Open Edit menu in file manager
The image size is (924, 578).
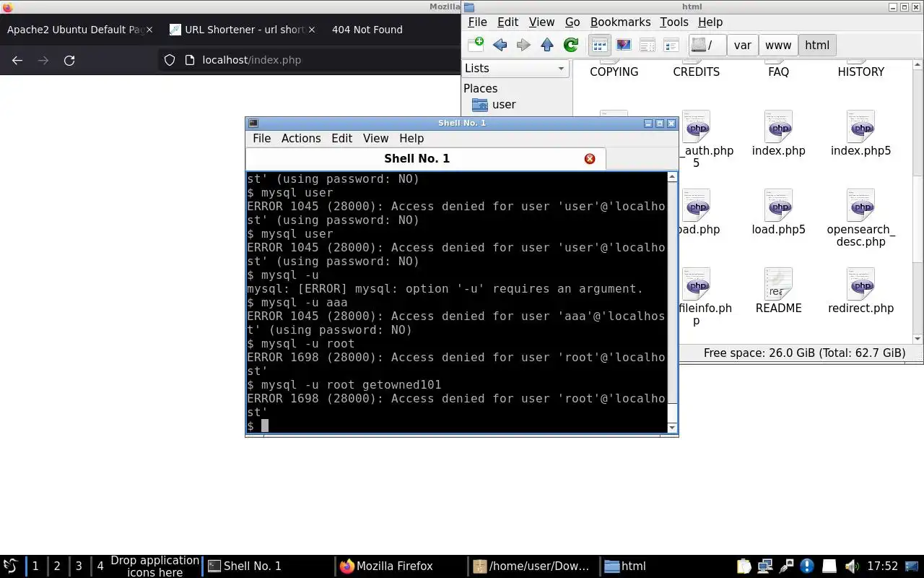click(x=507, y=22)
